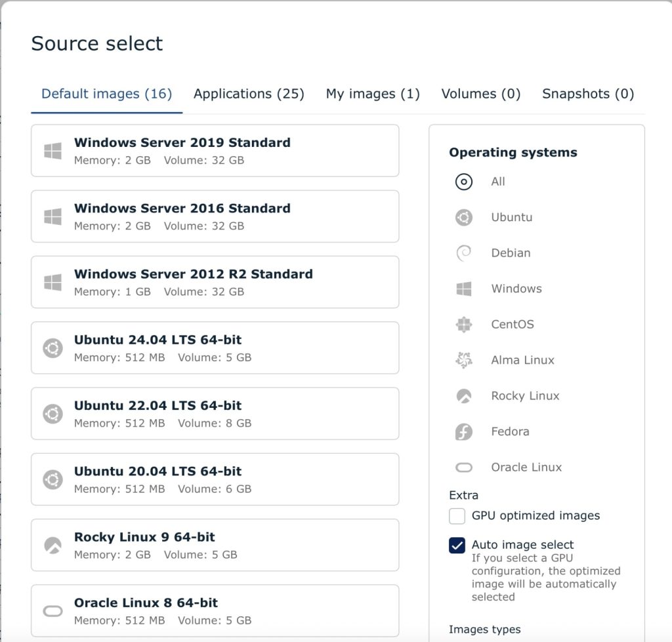The image size is (672, 642).
Task: Select Oracle Linux 8 64-bit title
Action: coord(146,603)
